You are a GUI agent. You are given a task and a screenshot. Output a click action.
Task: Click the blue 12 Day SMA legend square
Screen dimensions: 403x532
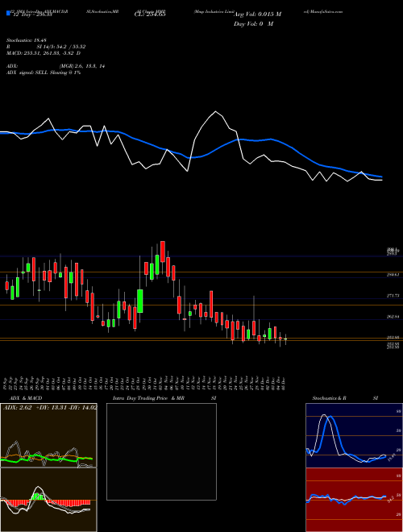[9, 13]
